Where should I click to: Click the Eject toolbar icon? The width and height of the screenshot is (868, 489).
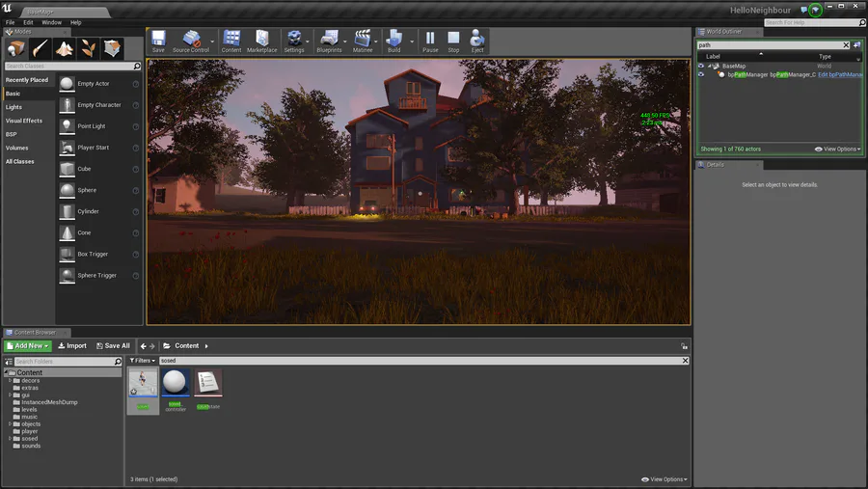click(x=477, y=41)
